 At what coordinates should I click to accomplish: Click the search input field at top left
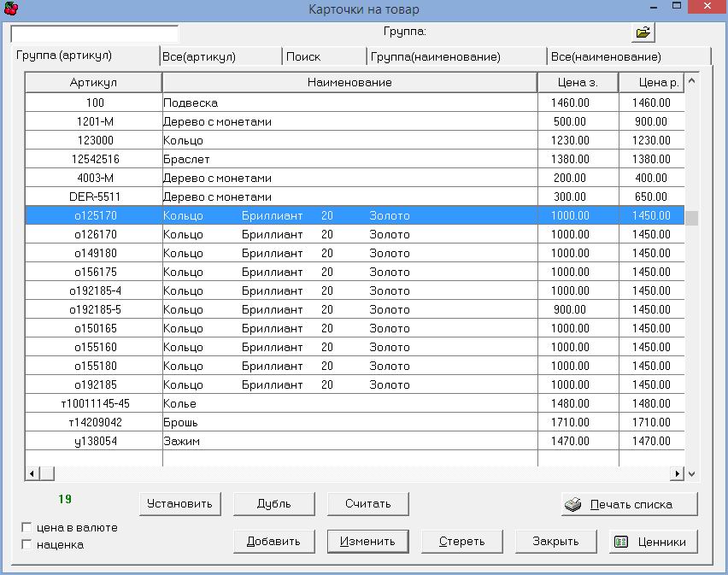(x=94, y=34)
